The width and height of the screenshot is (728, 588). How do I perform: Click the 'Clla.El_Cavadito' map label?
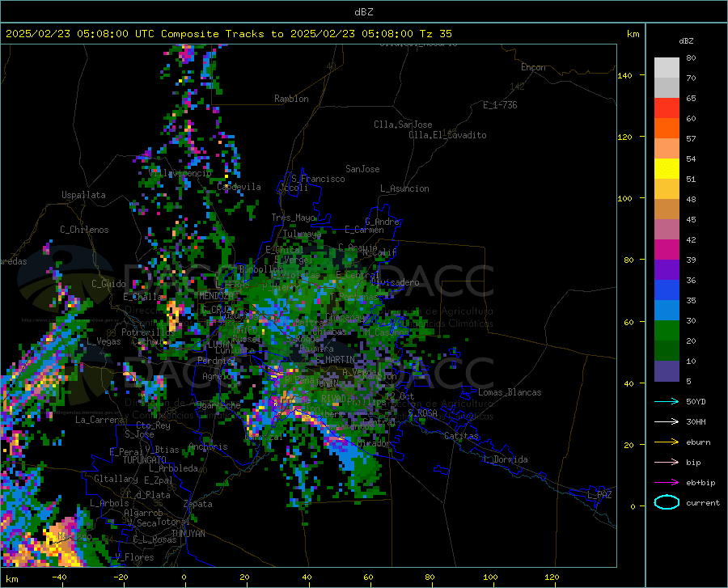(x=447, y=135)
